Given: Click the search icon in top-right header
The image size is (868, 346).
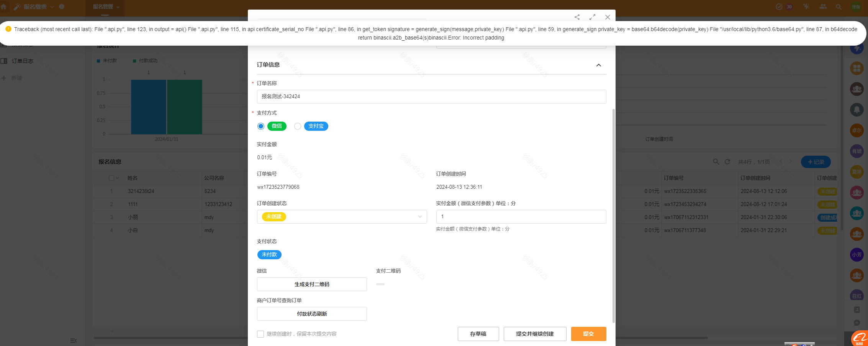Looking at the screenshot, I should pos(839,7).
